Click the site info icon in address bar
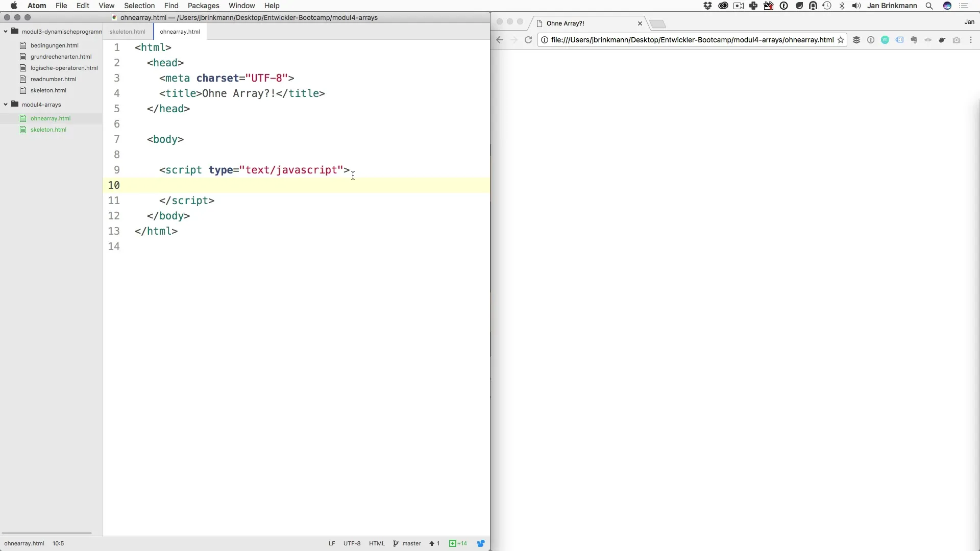This screenshot has height=551, width=980. [x=545, y=40]
